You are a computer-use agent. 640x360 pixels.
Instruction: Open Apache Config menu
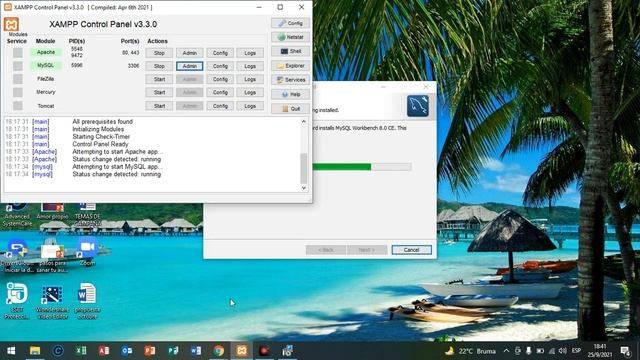pyautogui.click(x=220, y=53)
